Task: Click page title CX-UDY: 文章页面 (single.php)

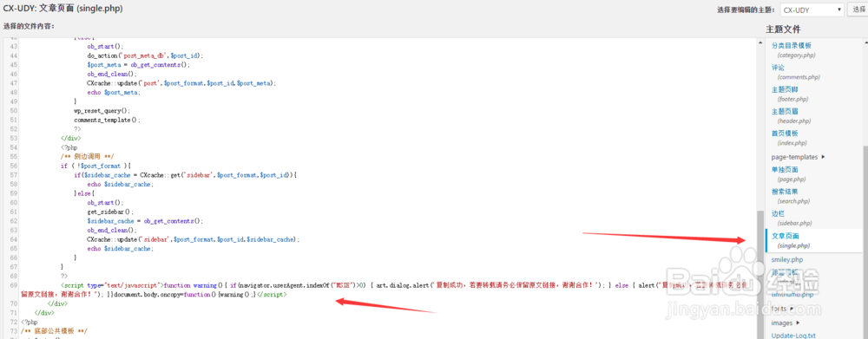Action: (63, 9)
